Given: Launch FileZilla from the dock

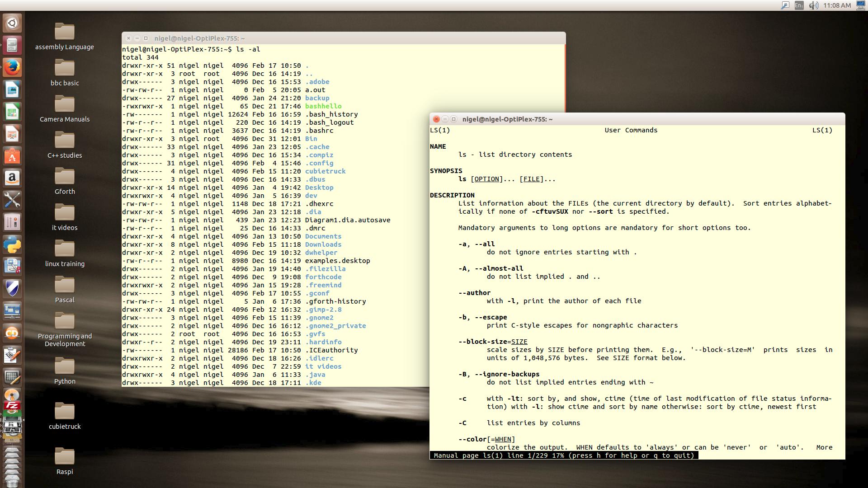Looking at the screenshot, I should [12, 405].
